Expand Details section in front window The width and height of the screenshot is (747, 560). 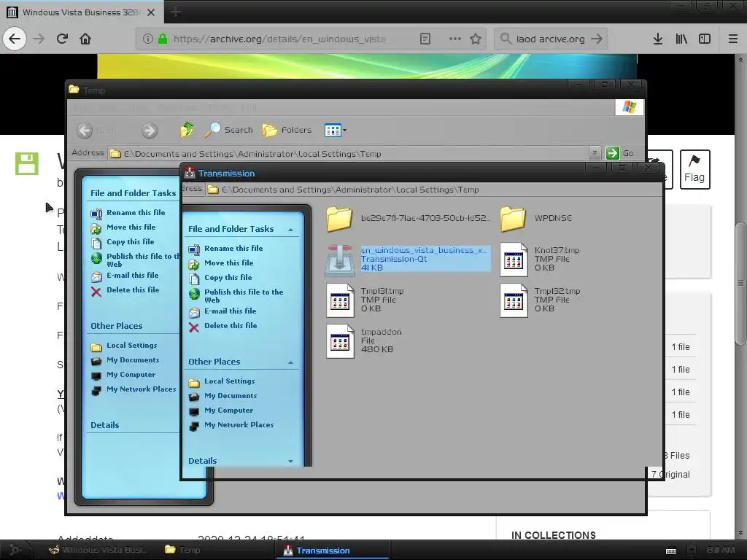pos(290,461)
